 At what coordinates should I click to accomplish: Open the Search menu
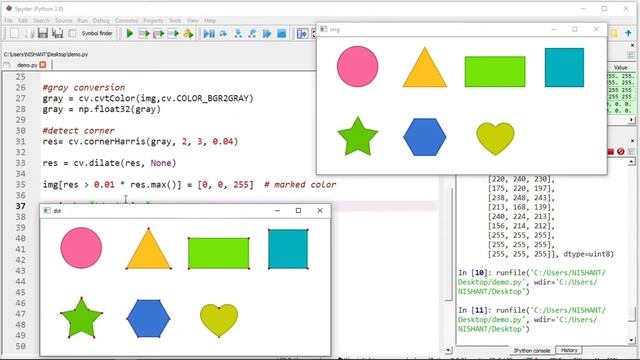coord(41,20)
